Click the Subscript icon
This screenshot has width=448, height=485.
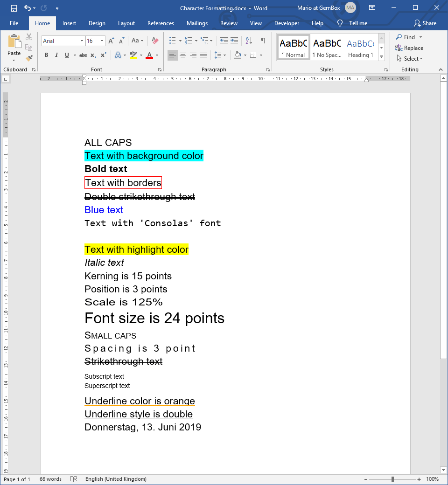pyautogui.click(x=93, y=55)
